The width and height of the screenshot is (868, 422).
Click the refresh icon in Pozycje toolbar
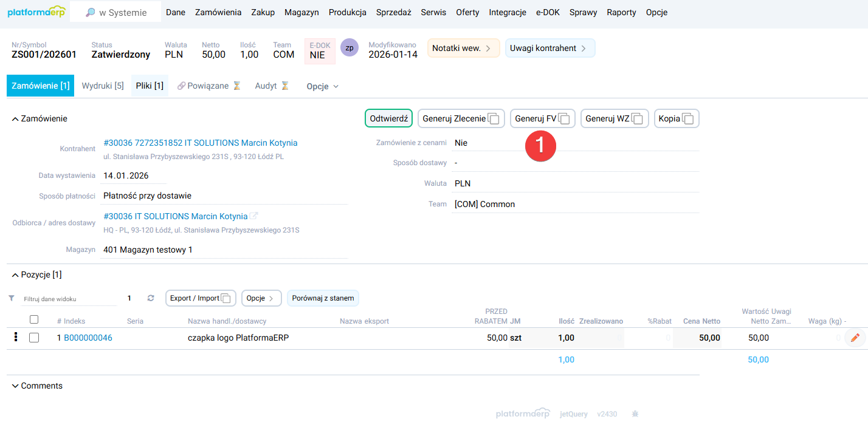(x=151, y=298)
